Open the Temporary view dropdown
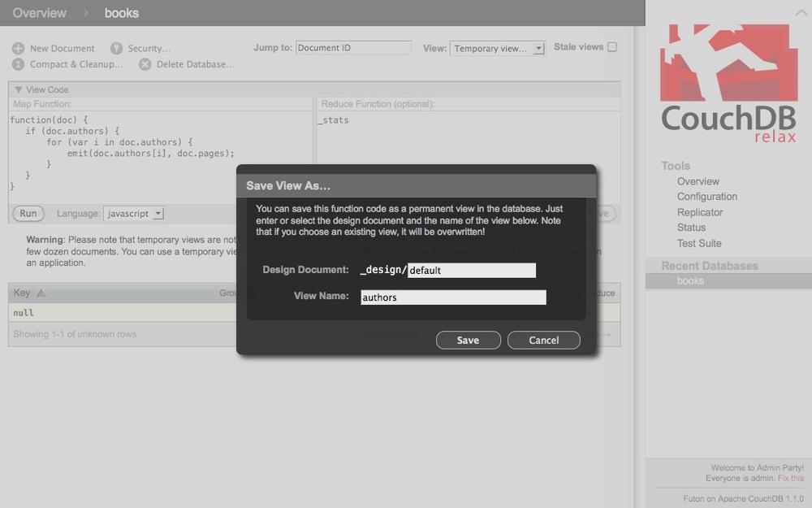812x508 pixels. (x=497, y=48)
